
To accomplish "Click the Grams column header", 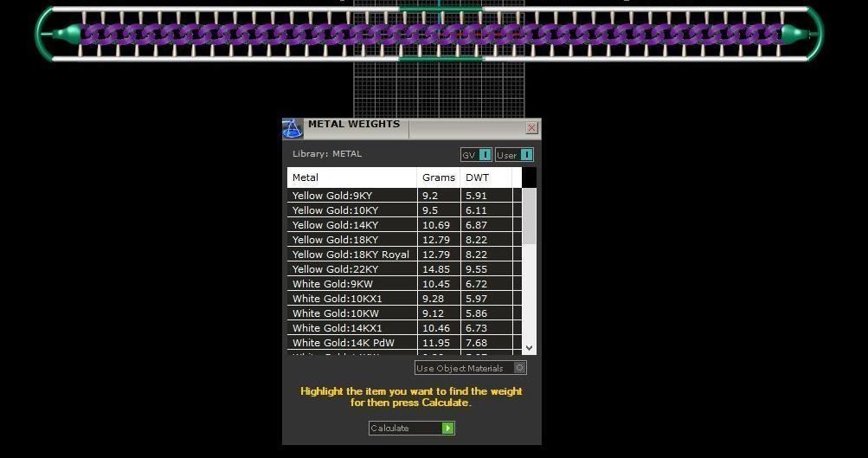I will coord(439,177).
